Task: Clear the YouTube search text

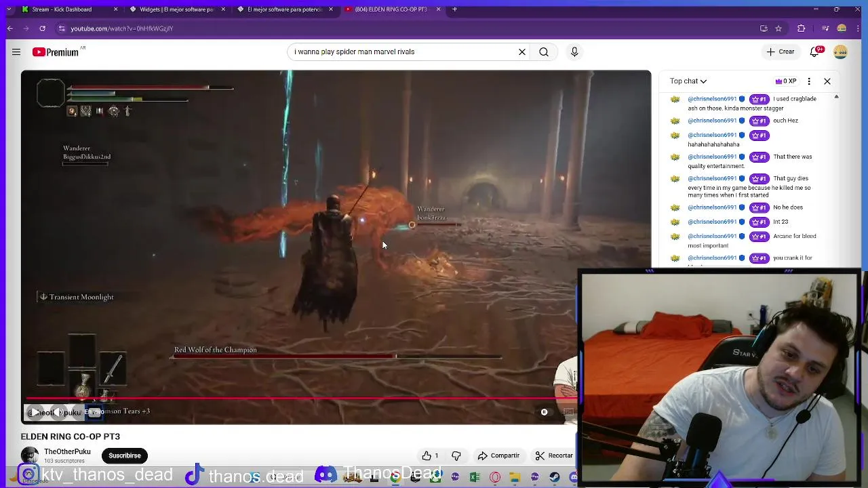Action: [x=522, y=52]
